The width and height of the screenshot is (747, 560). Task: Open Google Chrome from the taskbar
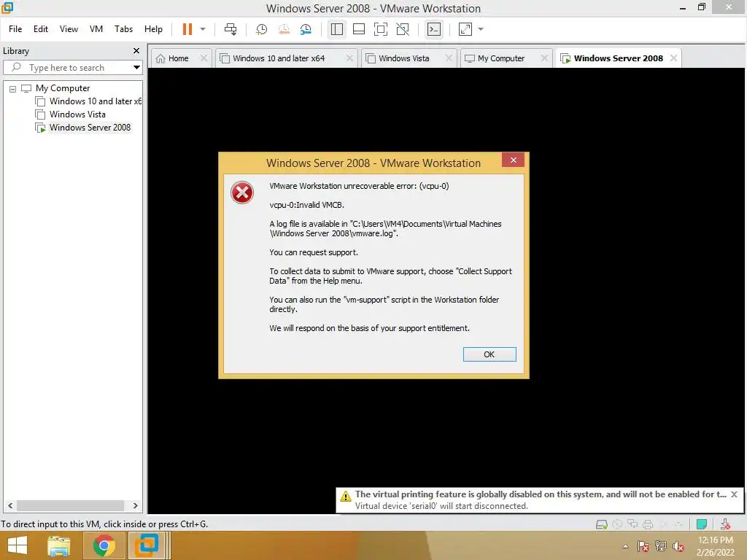(x=104, y=545)
